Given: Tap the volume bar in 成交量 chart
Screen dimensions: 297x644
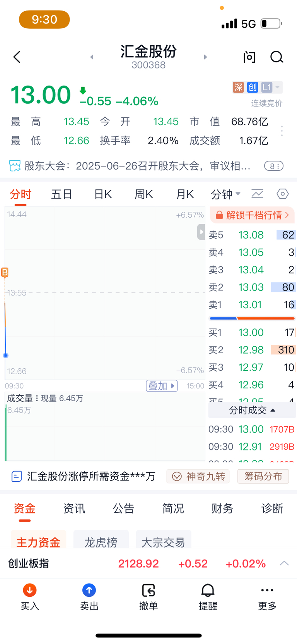Looking at the screenshot, I should click(6, 433).
